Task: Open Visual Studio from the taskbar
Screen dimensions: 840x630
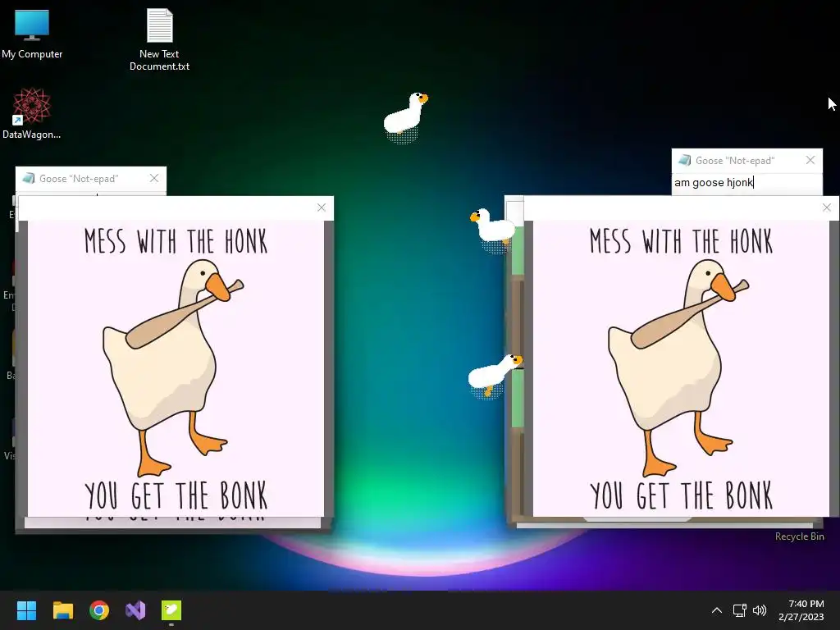Action: (135, 610)
